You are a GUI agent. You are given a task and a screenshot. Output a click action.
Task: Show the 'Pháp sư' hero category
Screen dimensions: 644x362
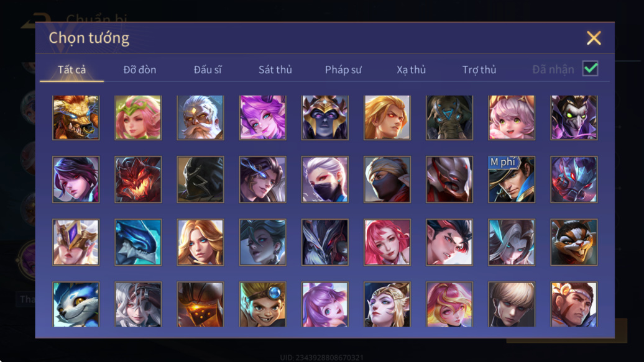(x=343, y=70)
